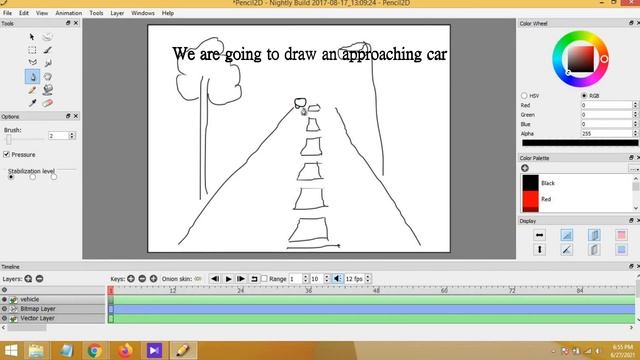
Task: Jump to the next frame button
Action: coord(241,279)
